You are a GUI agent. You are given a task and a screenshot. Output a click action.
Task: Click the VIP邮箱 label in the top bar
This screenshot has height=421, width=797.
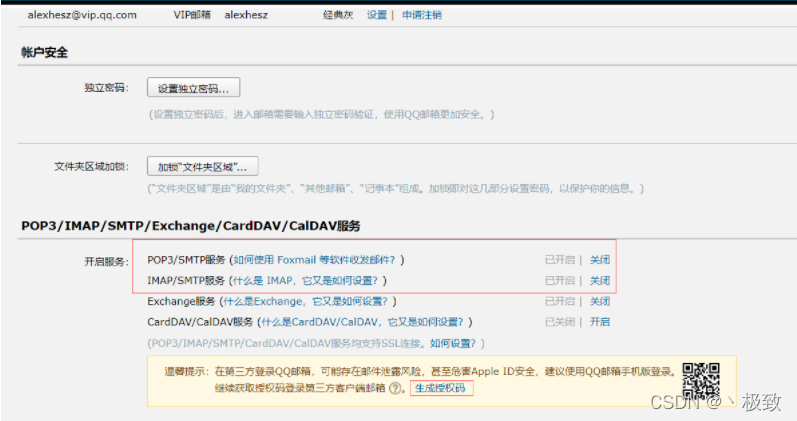pos(192,15)
